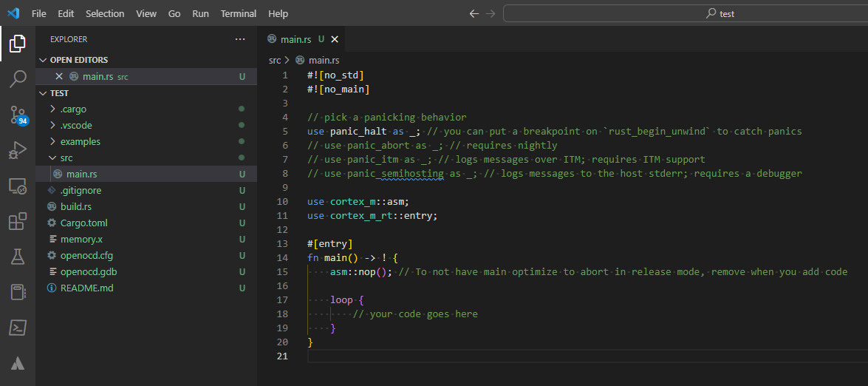Screen dimensions: 868x386
Task: Open the Selection menu
Action: click(105, 13)
